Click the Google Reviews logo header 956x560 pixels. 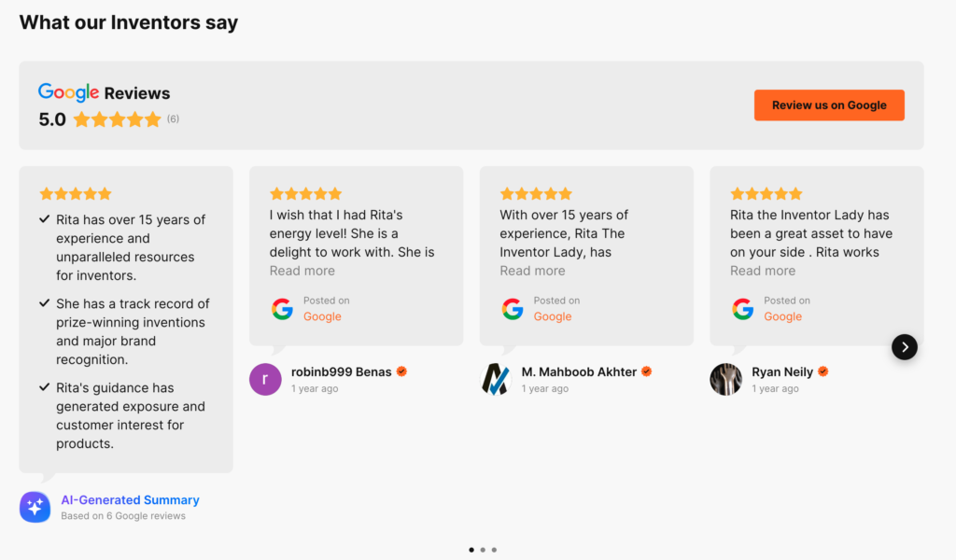tap(104, 92)
